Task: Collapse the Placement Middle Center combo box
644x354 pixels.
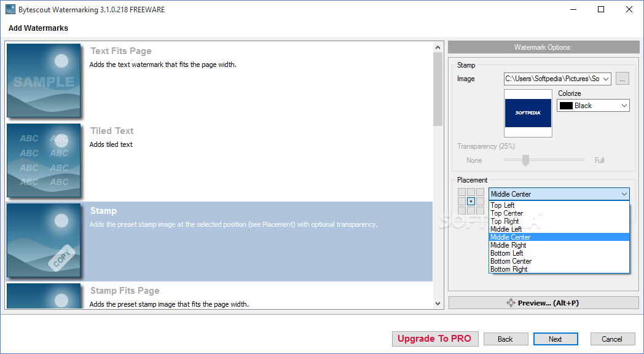Action: (x=624, y=194)
